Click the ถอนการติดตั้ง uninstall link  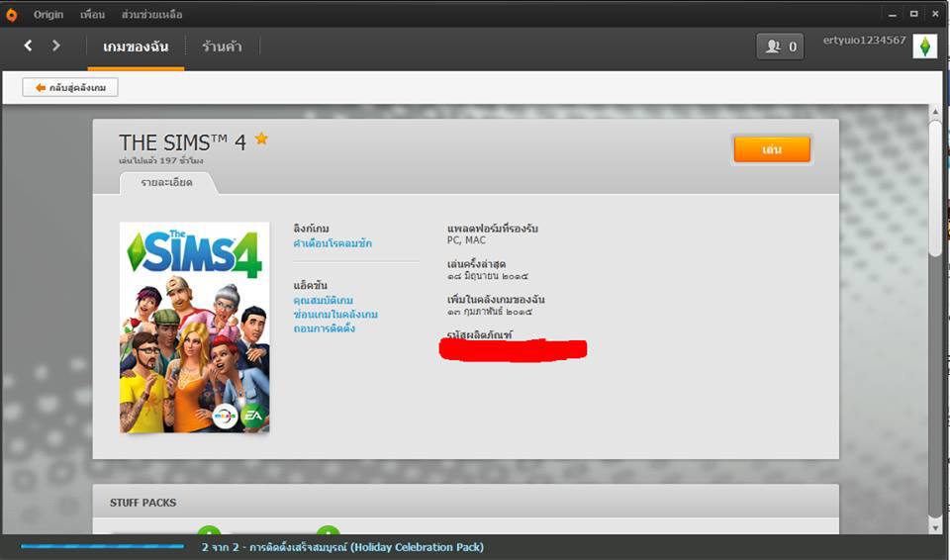(325, 328)
